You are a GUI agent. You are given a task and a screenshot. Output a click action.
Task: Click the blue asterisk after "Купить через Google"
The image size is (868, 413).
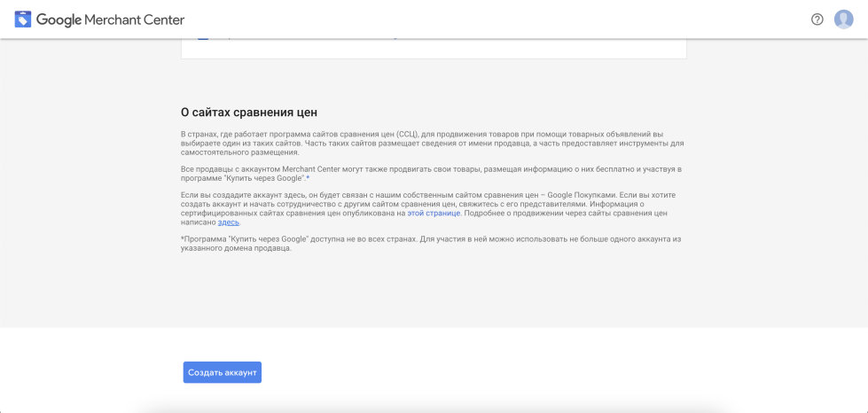[x=308, y=179]
